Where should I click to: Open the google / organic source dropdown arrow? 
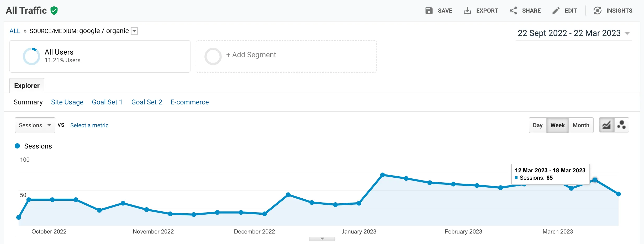134,31
